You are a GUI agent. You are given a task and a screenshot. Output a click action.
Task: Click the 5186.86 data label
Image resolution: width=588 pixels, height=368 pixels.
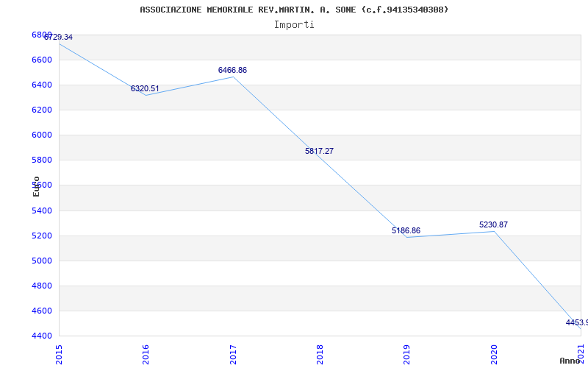click(406, 230)
